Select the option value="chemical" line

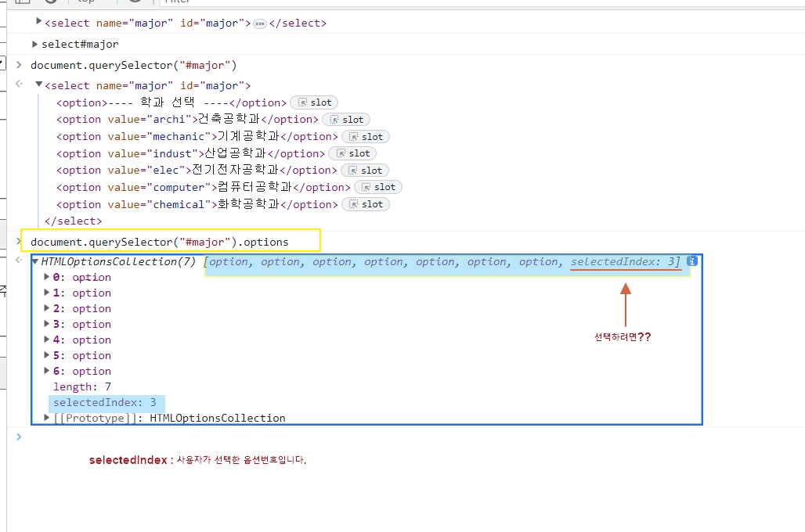pos(197,204)
